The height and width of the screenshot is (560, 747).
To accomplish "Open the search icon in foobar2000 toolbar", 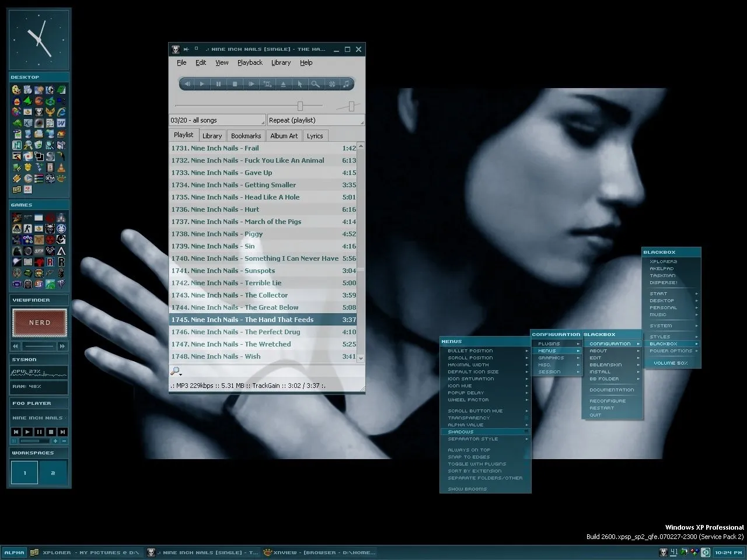I will click(315, 84).
